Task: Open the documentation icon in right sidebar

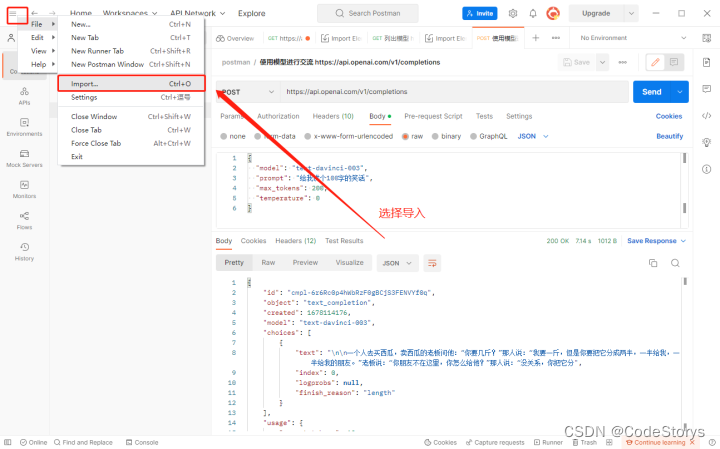Action: click(706, 62)
